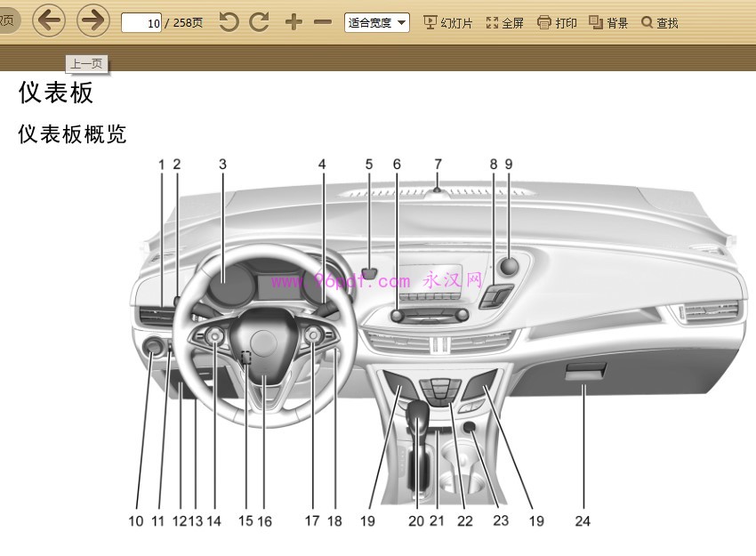Rotate the page clockwise
Screen dimensions: 756x556
coord(259,22)
